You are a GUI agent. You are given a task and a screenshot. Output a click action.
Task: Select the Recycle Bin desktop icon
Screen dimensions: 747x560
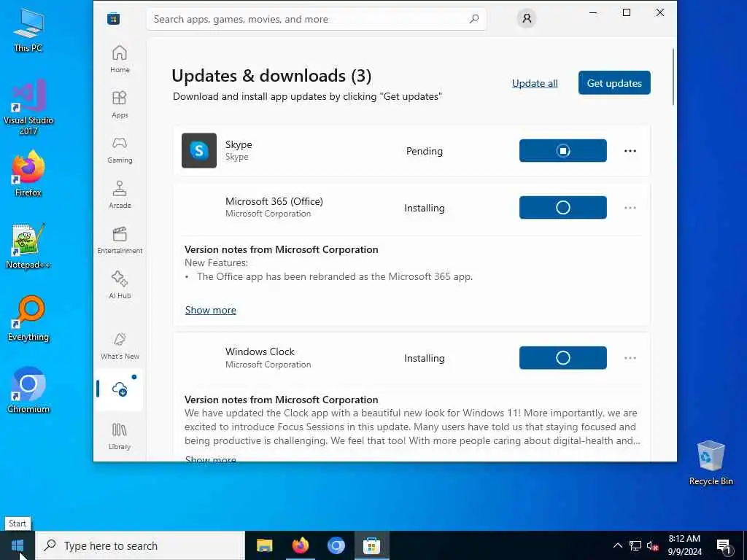(711, 463)
